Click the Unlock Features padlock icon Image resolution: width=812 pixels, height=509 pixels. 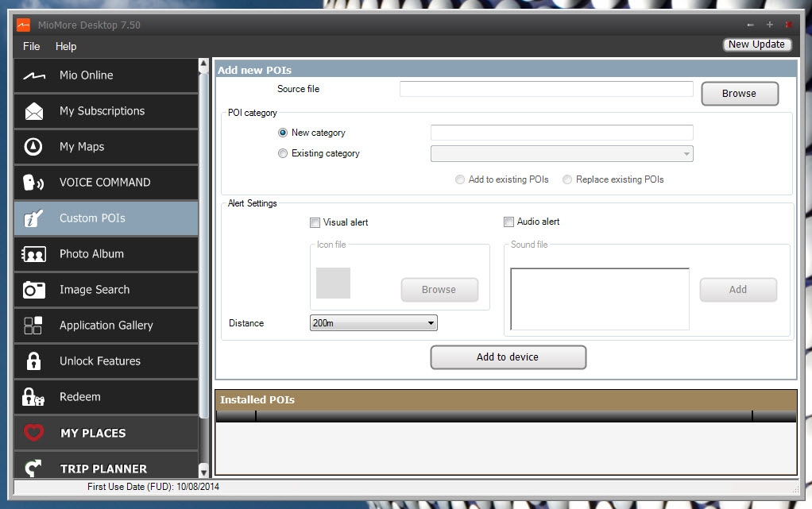(x=33, y=361)
